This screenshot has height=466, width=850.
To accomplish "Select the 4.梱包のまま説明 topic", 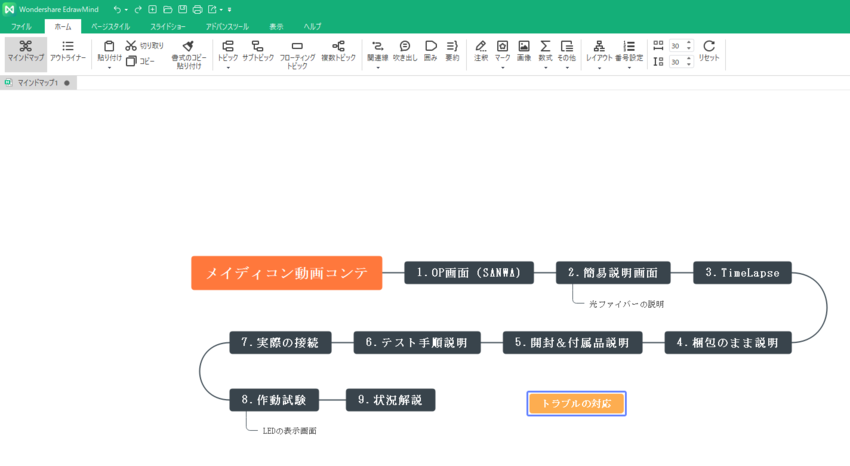I will (728, 342).
